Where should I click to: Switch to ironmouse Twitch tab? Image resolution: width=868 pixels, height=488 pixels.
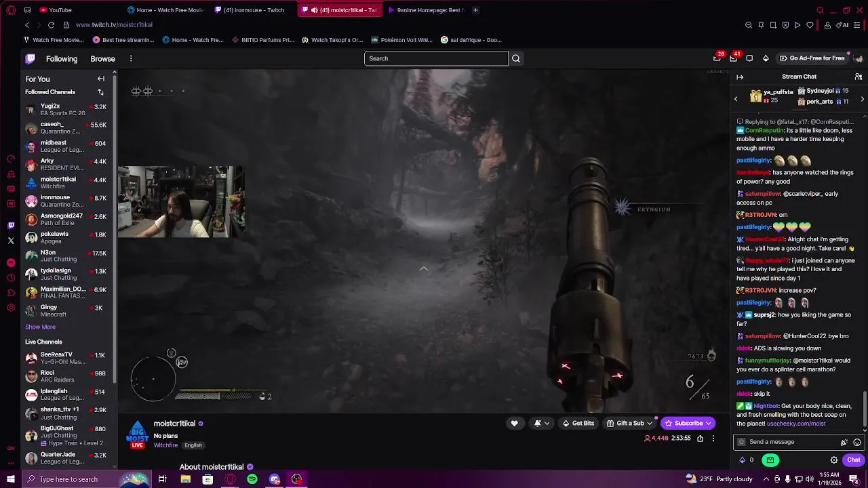tap(252, 10)
